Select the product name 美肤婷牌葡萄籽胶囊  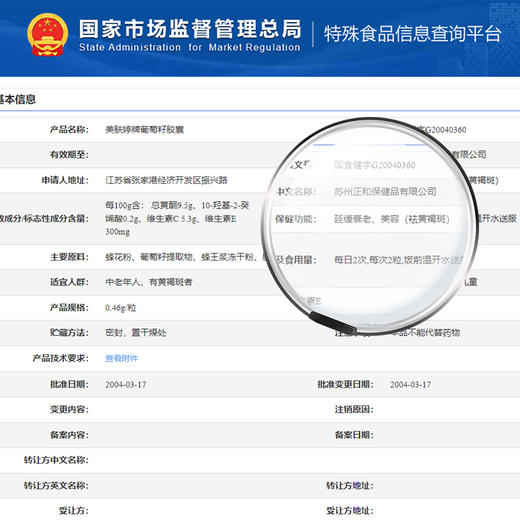[144, 129]
